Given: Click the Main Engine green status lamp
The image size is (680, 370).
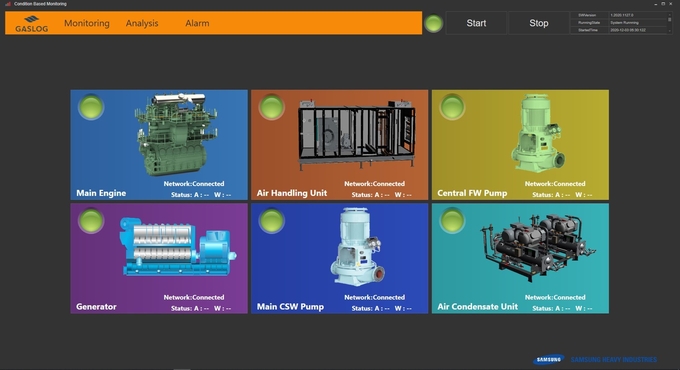Looking at the screenshot, I should (x=91, y=107).
